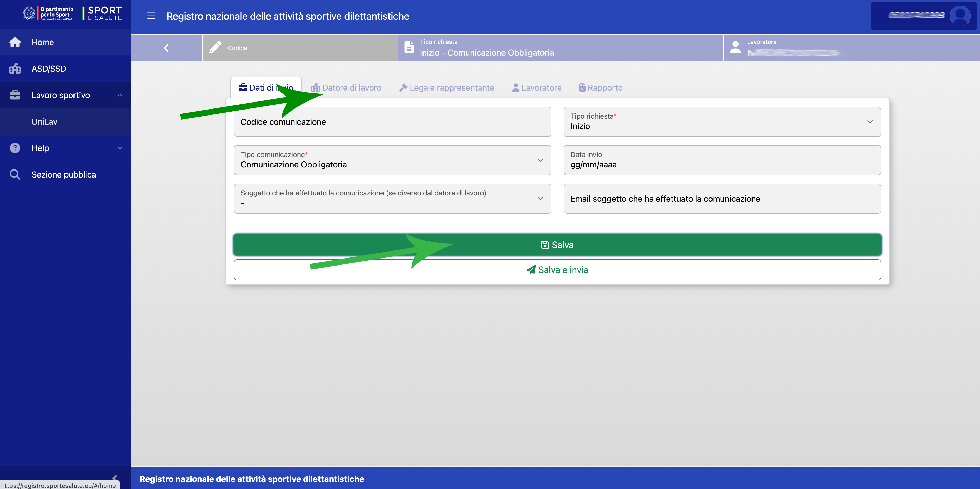The height and width of the screenshot is (489, 980).
Task: Click the pencil Codice icon
Action: point(216,47)
